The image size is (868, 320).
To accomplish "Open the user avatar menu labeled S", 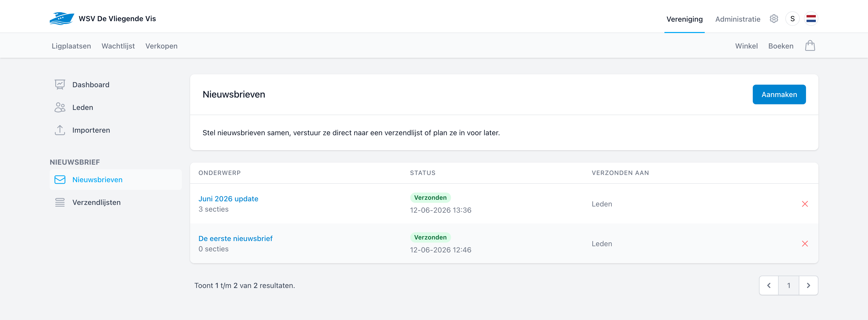I will 793,19.
